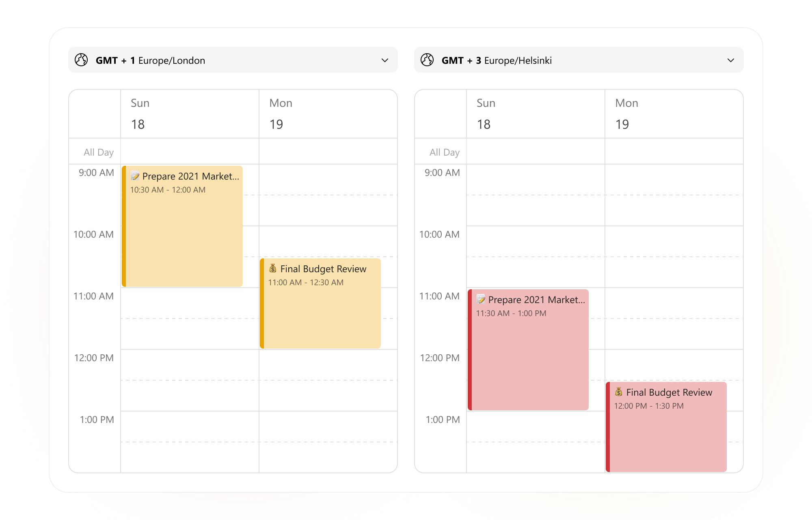The height and width of the screenshot is (520, 812).
Task: Click the money bag icon on Final Budget Review
Action: coord(273,269)
